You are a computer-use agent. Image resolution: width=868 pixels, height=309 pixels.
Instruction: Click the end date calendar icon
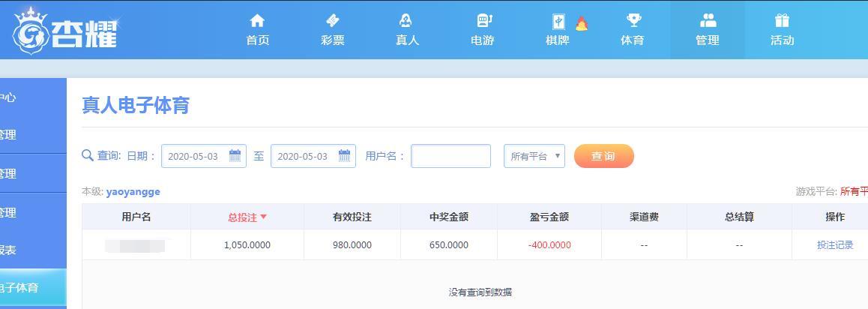pyautogui.click(x=344, y=155)
